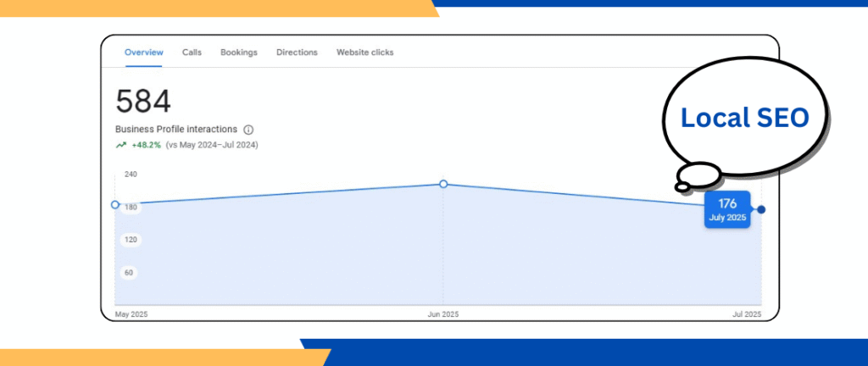The image size is (868, 366).
Task: Open the Website clicks tab
Action: point(364,53)
